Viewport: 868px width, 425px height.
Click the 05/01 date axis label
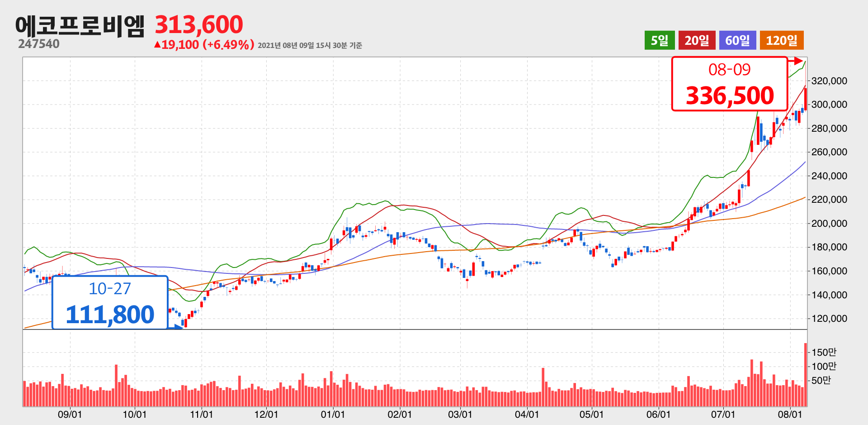tap(592, 415)
